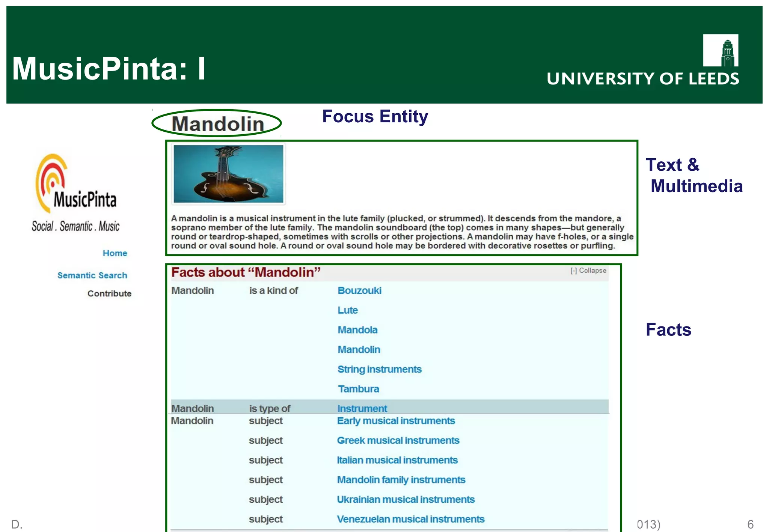Viewport: 769px width, 532px height.
Task: Follow the Bouzouki link
Action: click(x=359, y=291)
